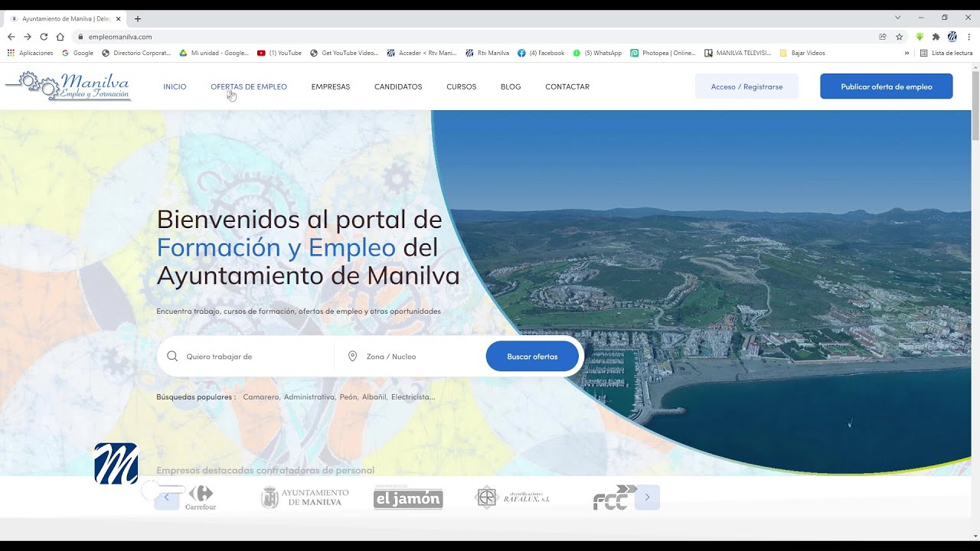This screenshot has width=980, height=551.
Task: Click the magnifier icon in the job search box
Action: point(172,357)
